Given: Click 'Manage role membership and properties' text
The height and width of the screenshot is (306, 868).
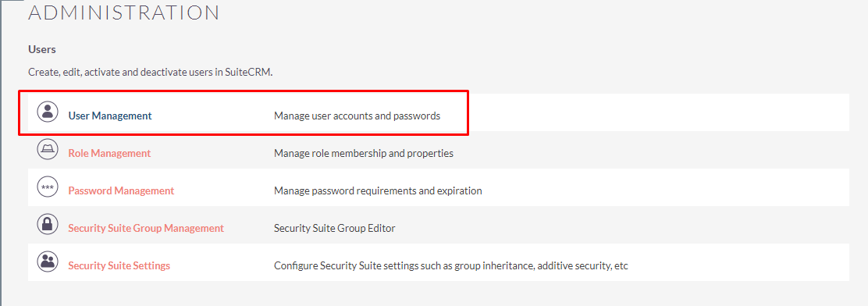Looking at the screenshot, I should pyautogui.click(x=364, y=153).
